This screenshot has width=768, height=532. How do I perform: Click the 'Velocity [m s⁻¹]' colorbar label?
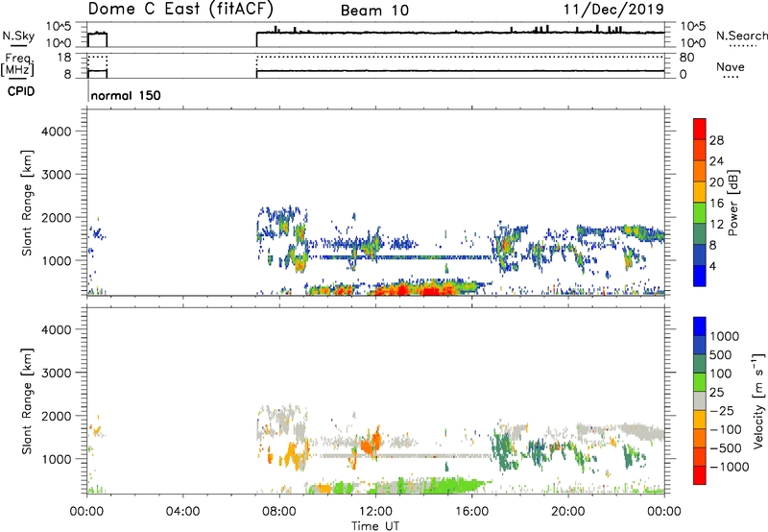point(758,400)
